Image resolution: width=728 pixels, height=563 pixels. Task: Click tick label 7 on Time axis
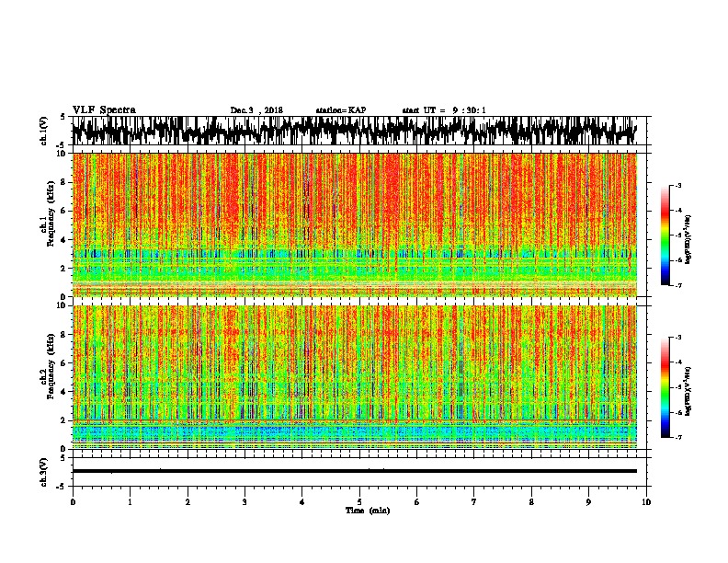pyautogui.click(x=474, y=502)
